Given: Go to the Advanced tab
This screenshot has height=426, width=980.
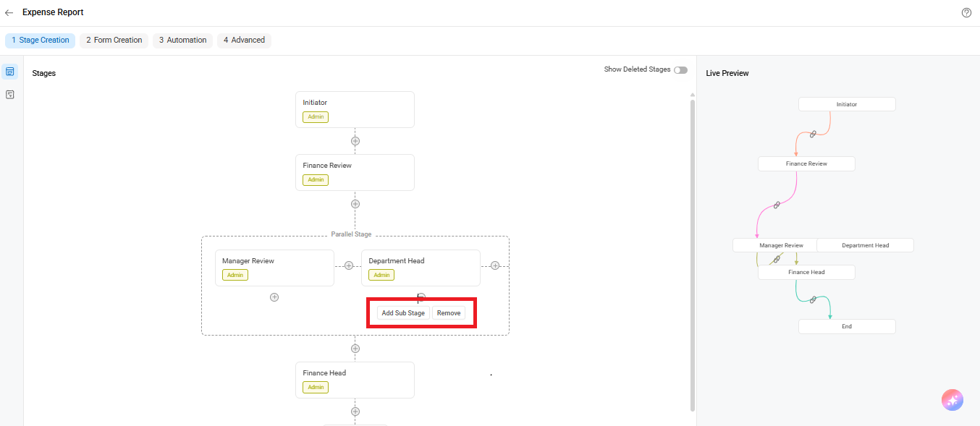Looking at the screenshot, I should click(x=244, y=41).
